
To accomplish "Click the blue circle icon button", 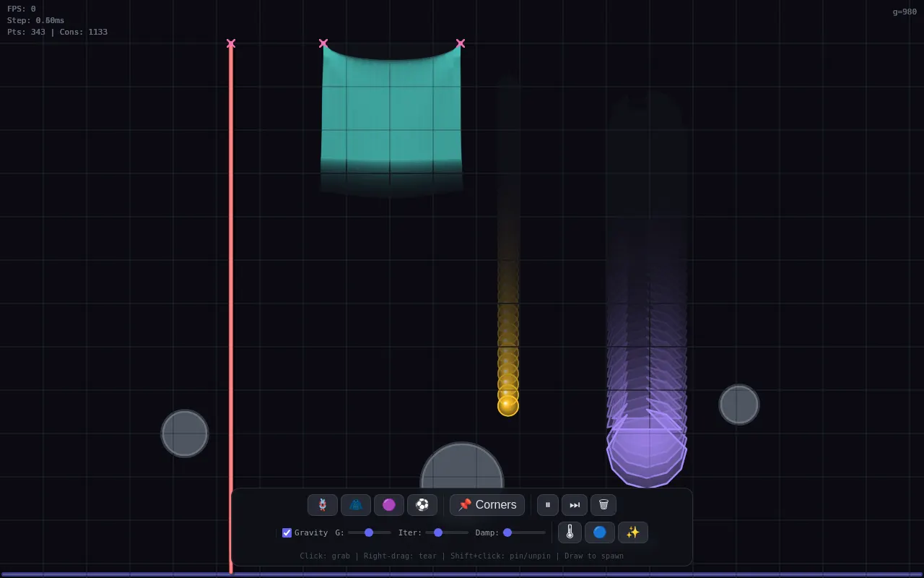I will 600,532.
